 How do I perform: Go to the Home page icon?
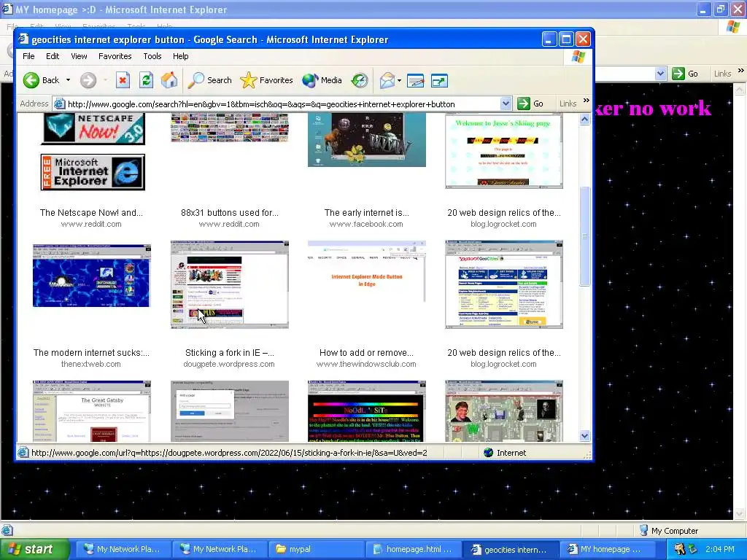tap(169, 80)
